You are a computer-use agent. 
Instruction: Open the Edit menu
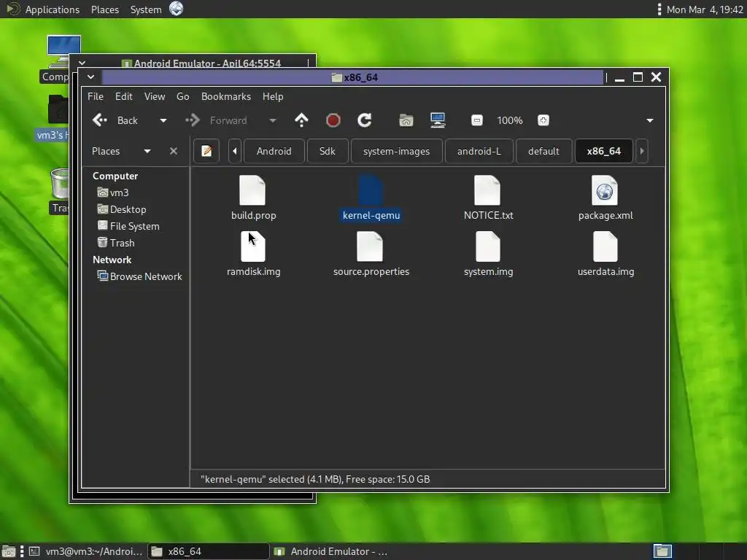pyautogui.click(x=124, y=96)
